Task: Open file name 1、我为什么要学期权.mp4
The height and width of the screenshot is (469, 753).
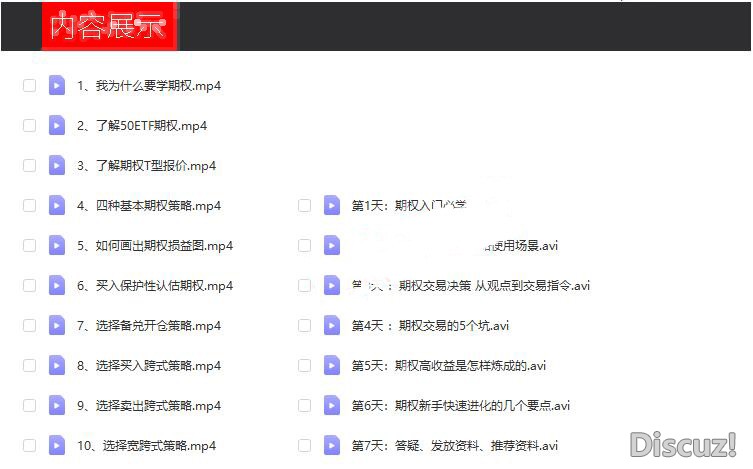Action: tap(149, 86)
